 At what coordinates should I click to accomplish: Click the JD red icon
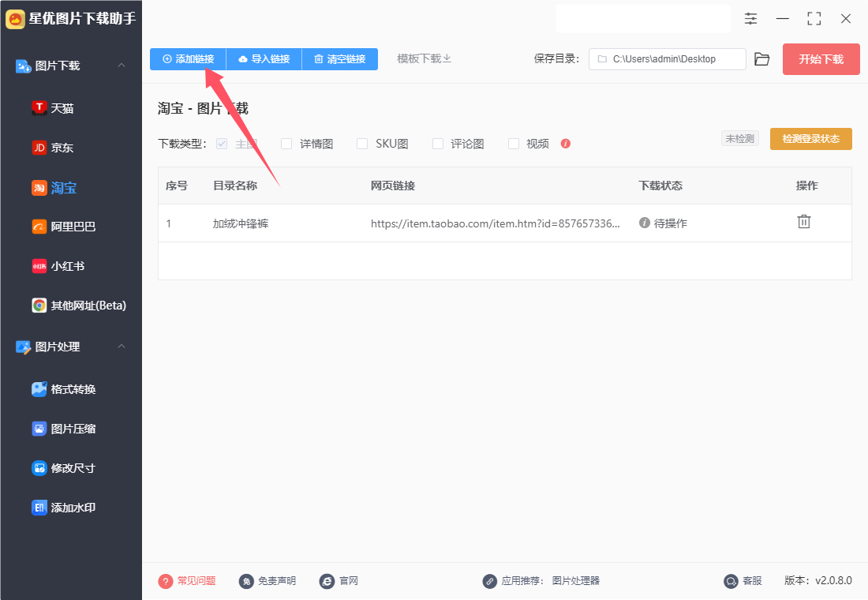click(x=39, y=148)
